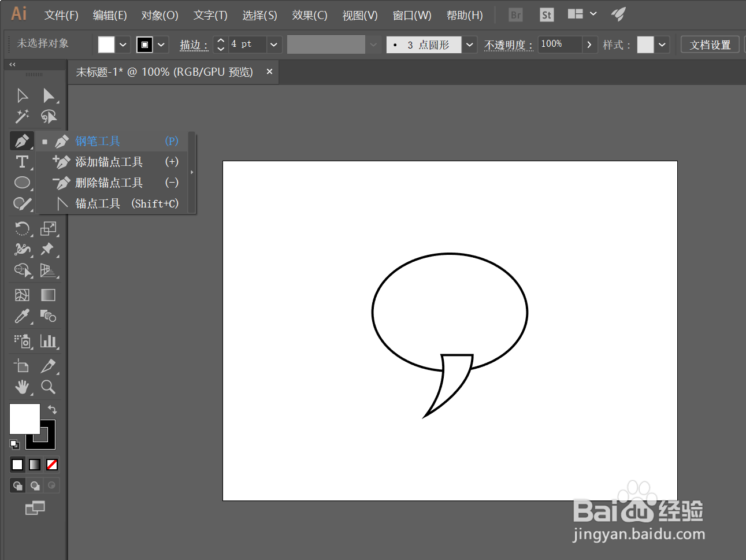
Task: Select the Gradient tool
Action: [x=48, y=295]
